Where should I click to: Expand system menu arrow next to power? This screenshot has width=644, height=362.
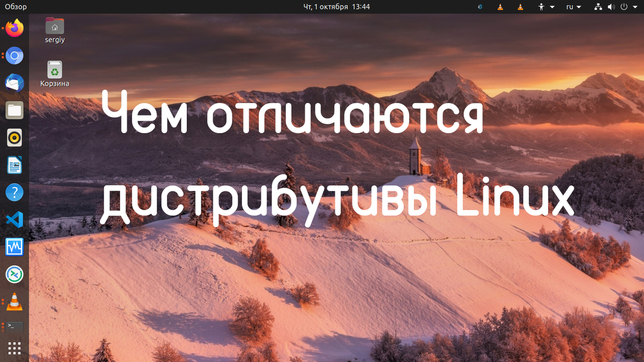(x=635, y=7)
